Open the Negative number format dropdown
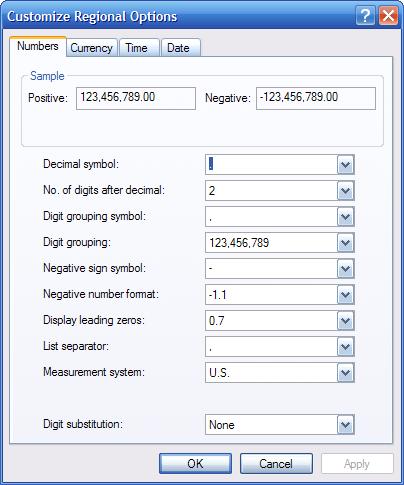Screen dimensions: 404x485 (x=345, y=295)
